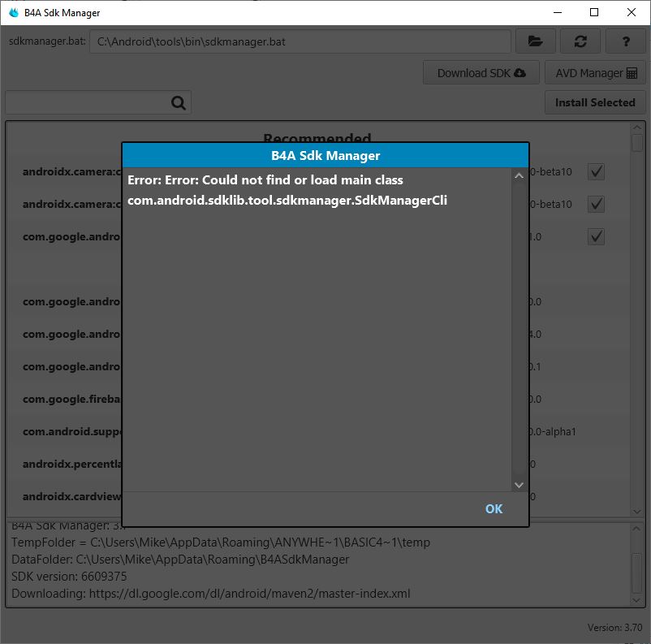
Task: Toggle checkbox for first androidx.camera beta10 row
Action: click(x=596, y=171)
